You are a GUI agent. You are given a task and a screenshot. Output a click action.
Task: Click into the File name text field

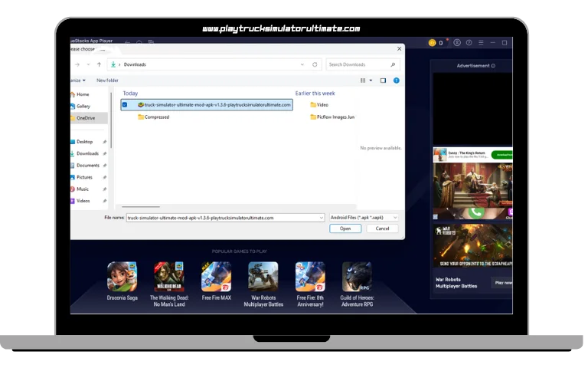[x=223, y=218]
